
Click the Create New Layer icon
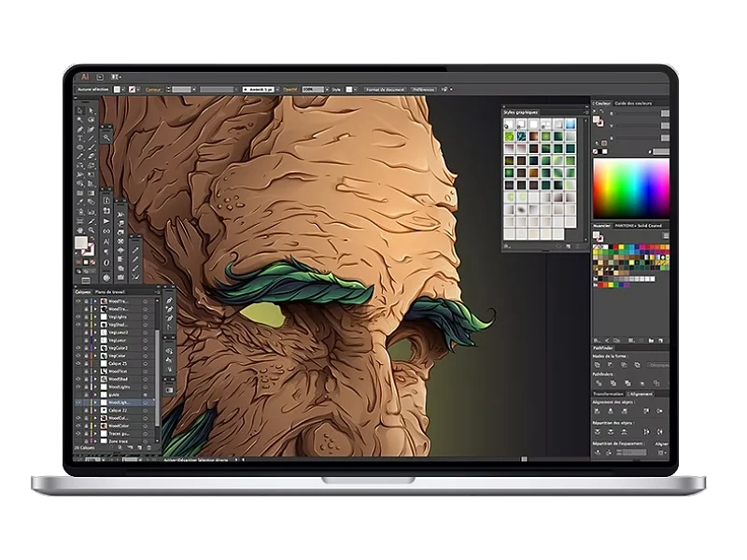point(139,447)
